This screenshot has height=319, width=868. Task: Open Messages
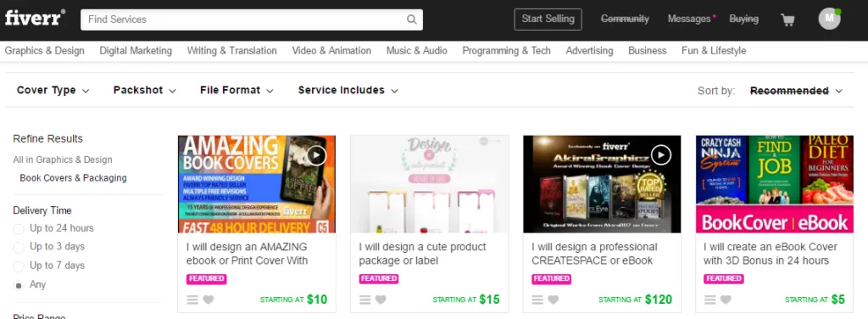(689, 19)
